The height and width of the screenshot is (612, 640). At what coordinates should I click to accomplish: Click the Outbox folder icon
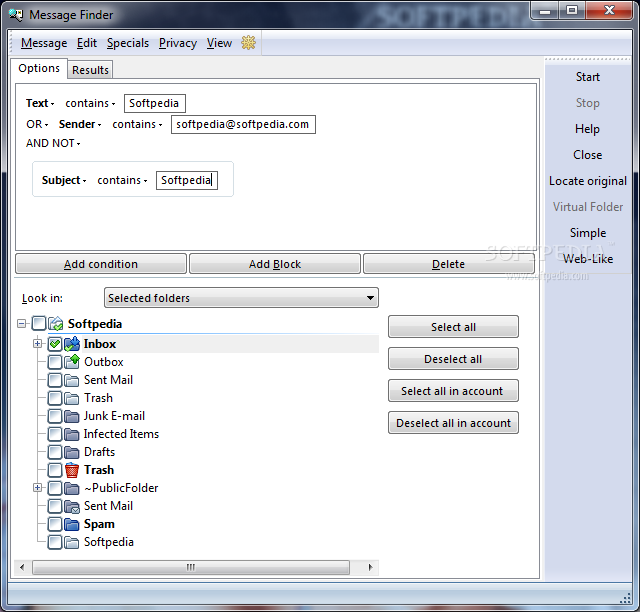click(72, 362)
